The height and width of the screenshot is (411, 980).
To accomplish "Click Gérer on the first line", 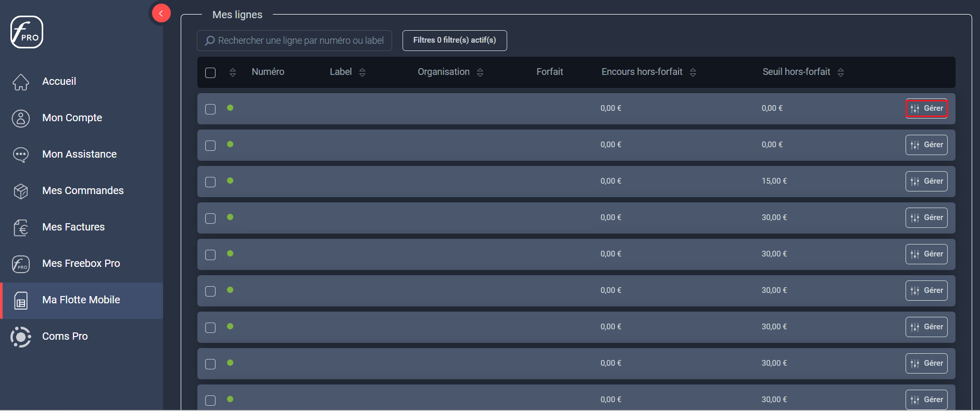I will point(926,108).
